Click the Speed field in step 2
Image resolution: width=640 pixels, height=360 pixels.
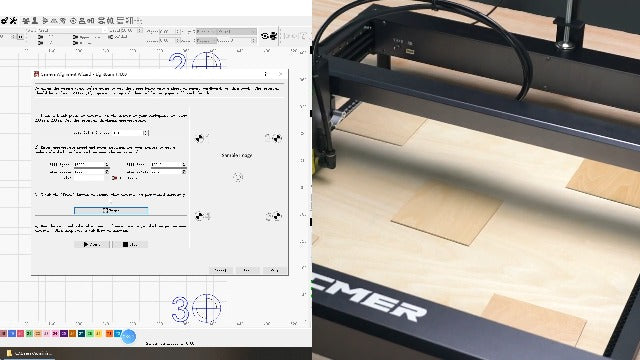pyautogui.click(x=92, y=164)
